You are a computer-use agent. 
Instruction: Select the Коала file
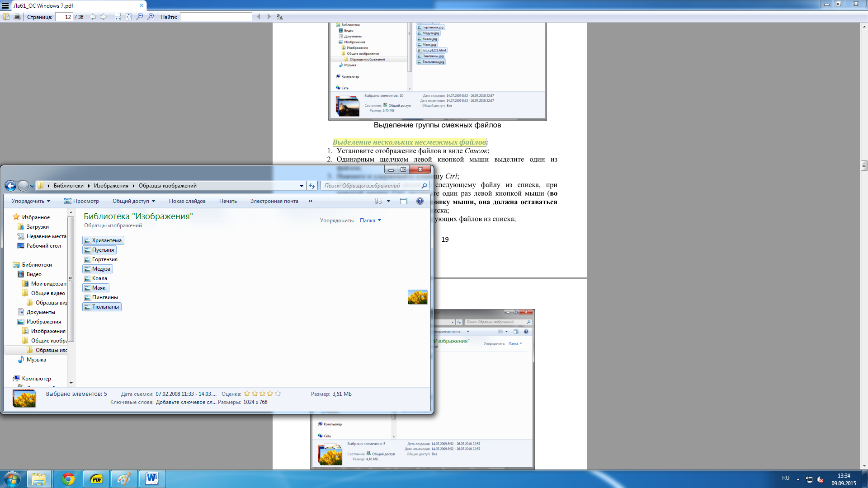click(96, 278)
